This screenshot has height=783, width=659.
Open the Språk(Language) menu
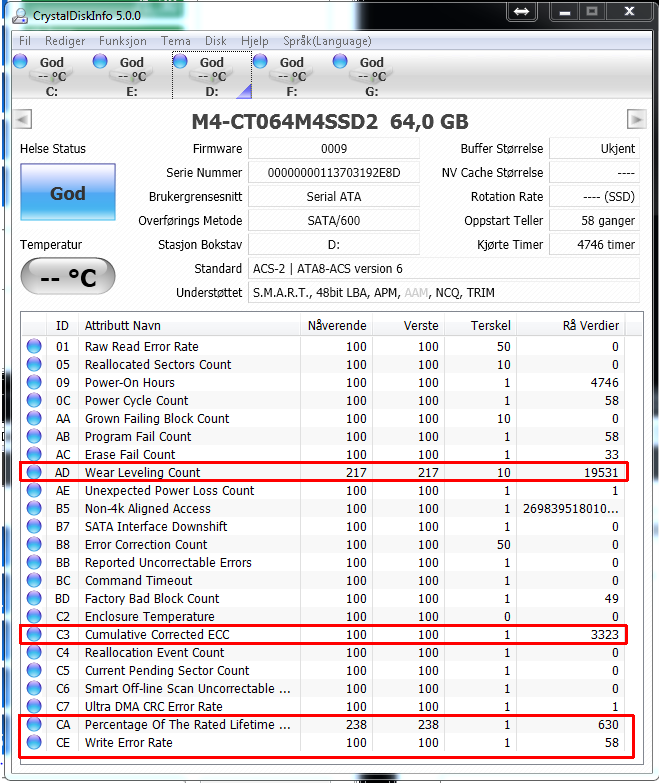[x=327, y=41]
